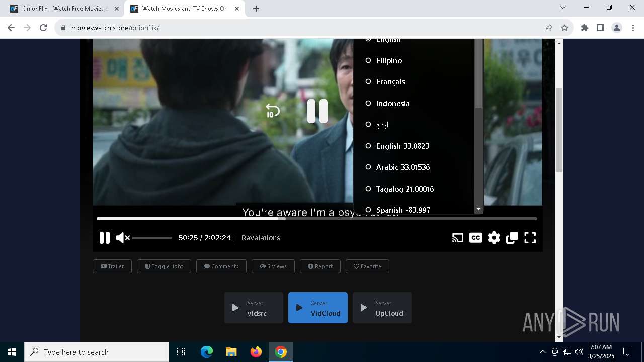Enter fullscreen mode icon
644x362 pixels.
point(530,238)
